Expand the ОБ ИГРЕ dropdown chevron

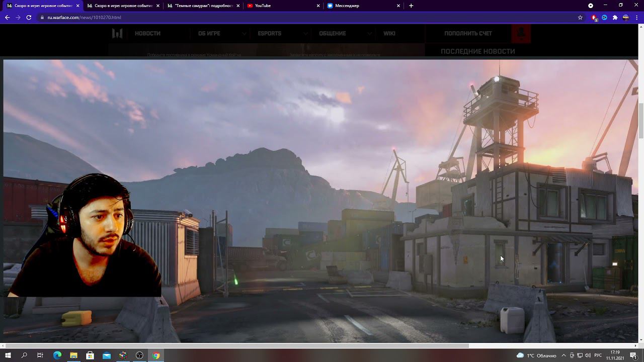click(x=244, y=33)
